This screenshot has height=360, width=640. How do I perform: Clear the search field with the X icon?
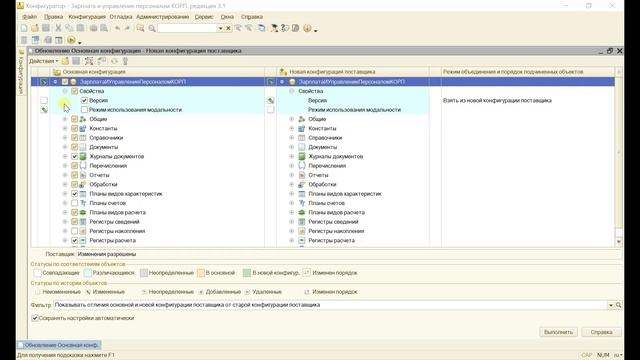(228, 28)
